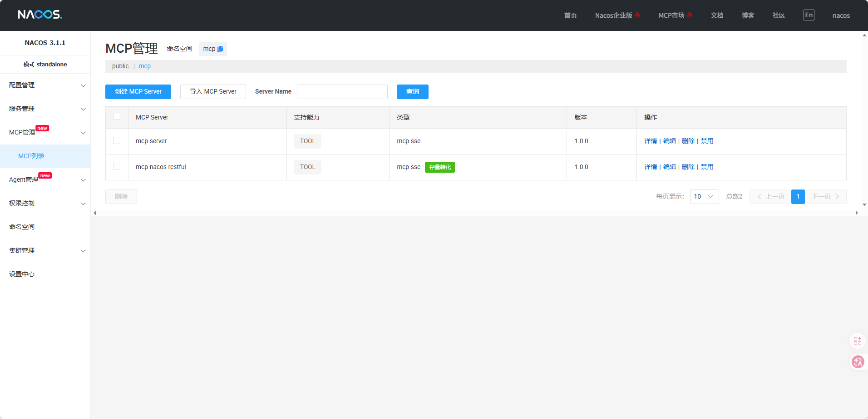Open the pink translate floating icon
The width and height of the screenshot is (868, 419).
[x=858, y=362]
